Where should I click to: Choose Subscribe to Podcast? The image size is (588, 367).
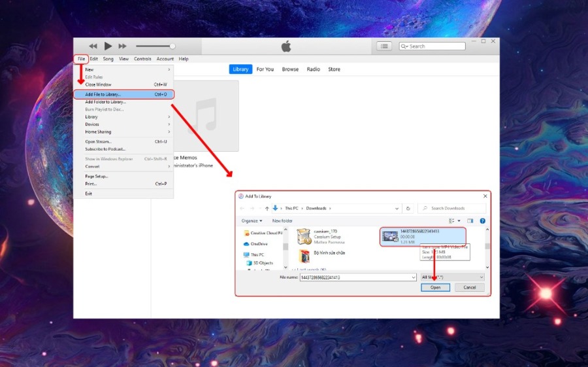123,149
